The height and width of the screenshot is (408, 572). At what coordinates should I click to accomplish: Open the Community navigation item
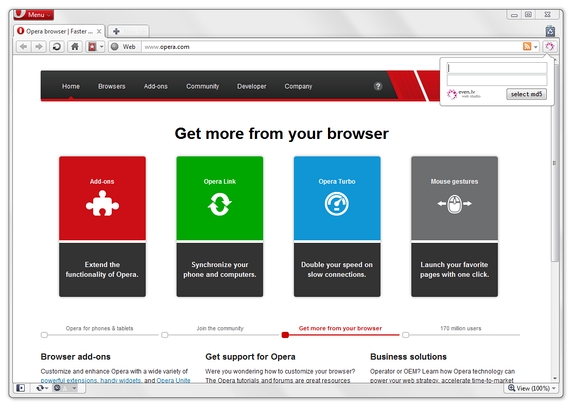(202, 86)
